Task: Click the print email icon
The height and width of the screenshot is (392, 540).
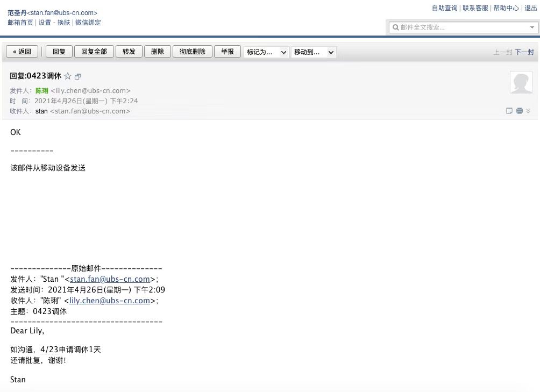Action: 519,111
